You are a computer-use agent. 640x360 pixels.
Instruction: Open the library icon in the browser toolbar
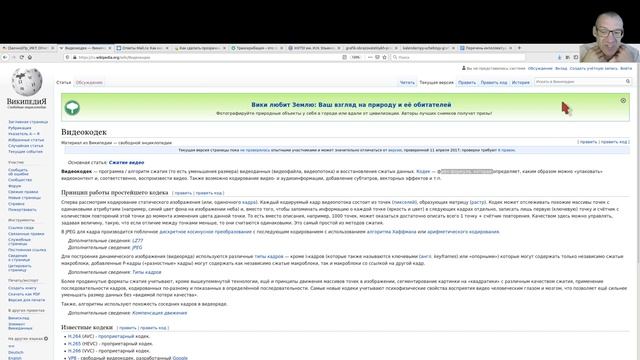[x=567, y=58]
